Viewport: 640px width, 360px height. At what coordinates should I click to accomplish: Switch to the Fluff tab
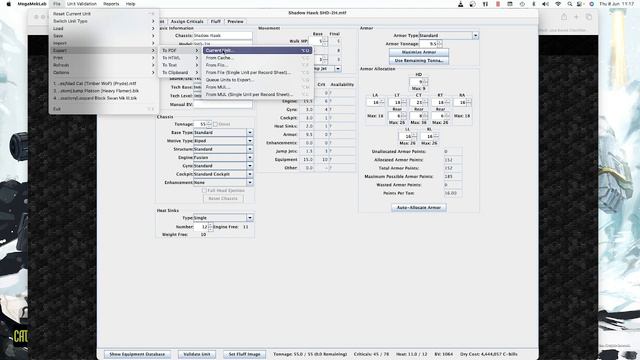tap(216, 21)
